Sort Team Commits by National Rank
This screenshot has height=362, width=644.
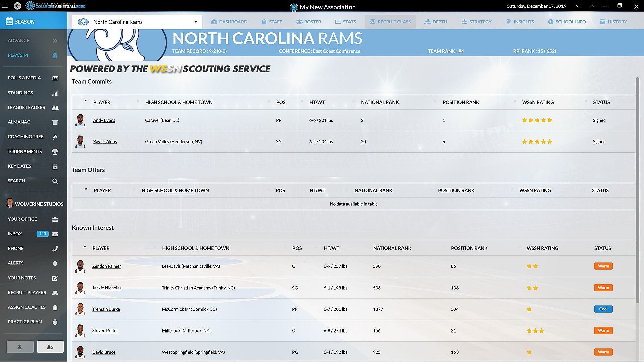[x=380, y=102]
